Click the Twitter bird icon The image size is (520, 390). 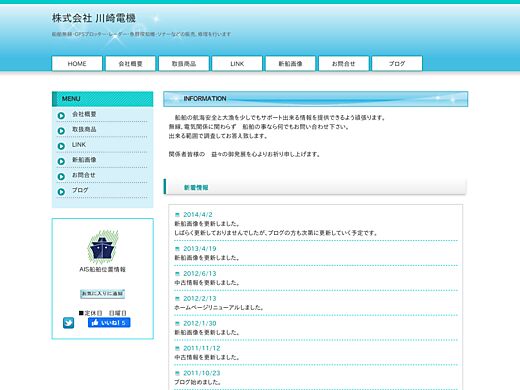pyautogui.click(x=68, y=323)
